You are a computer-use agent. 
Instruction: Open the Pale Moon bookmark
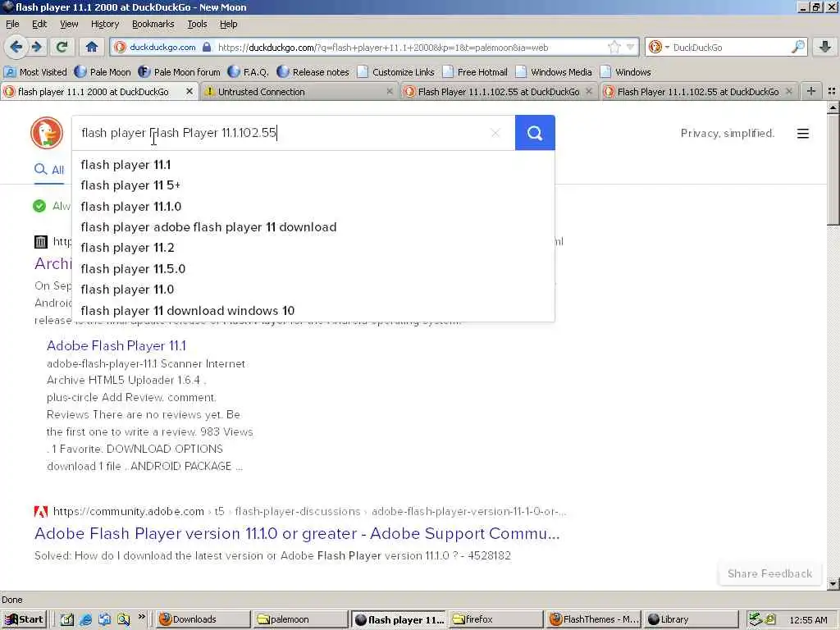tap(103, 72)
